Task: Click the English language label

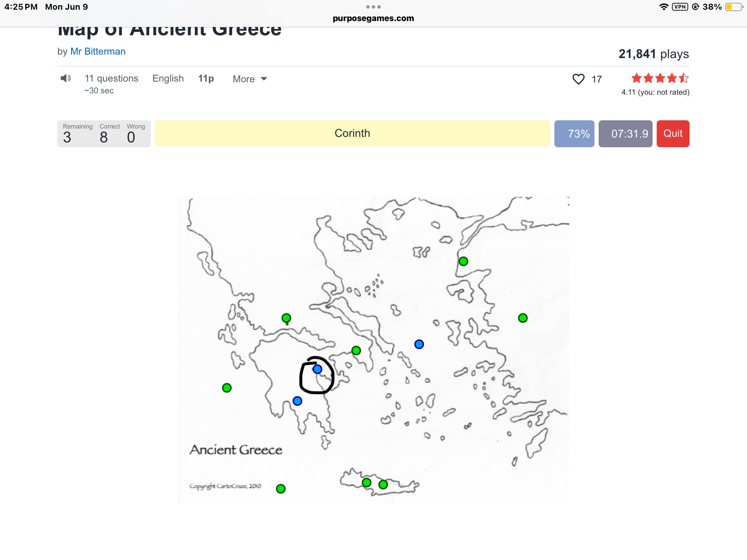Action: click(168, 78)
